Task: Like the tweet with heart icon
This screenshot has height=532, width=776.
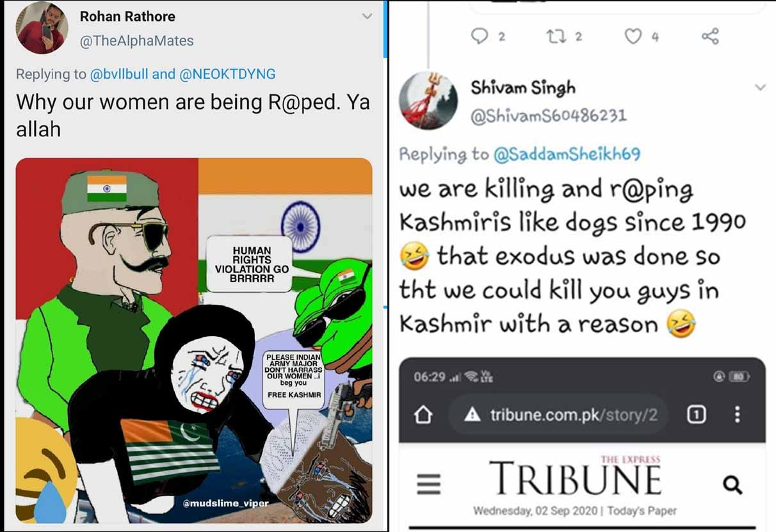Action: 633,36
